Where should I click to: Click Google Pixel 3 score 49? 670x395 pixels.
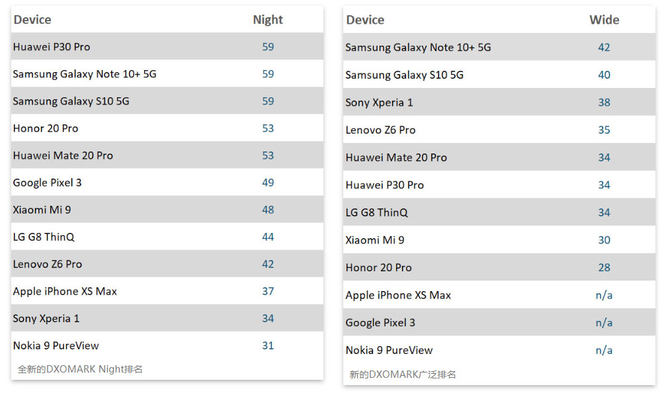[268, 183]
